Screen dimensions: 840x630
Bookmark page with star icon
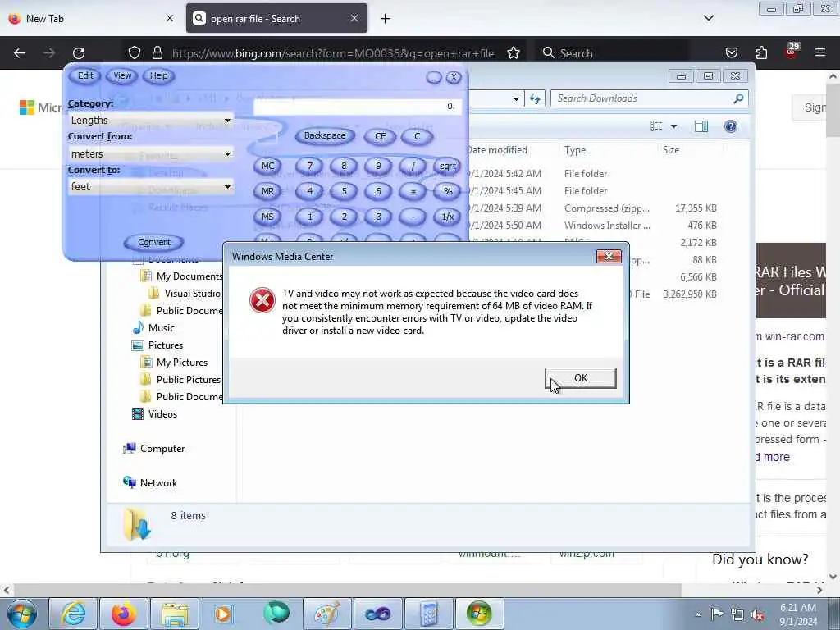pos(514,53)
